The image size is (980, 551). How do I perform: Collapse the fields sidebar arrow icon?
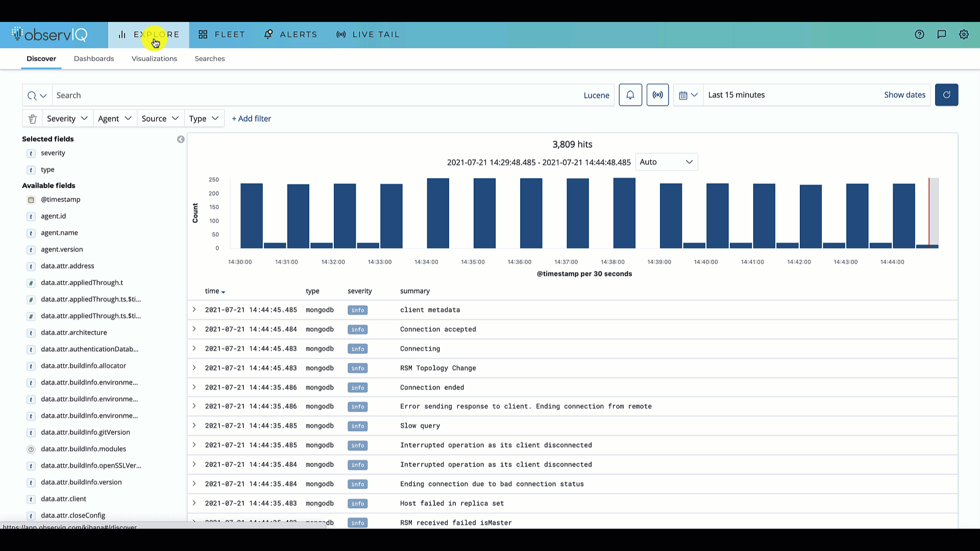coord(181,139)
